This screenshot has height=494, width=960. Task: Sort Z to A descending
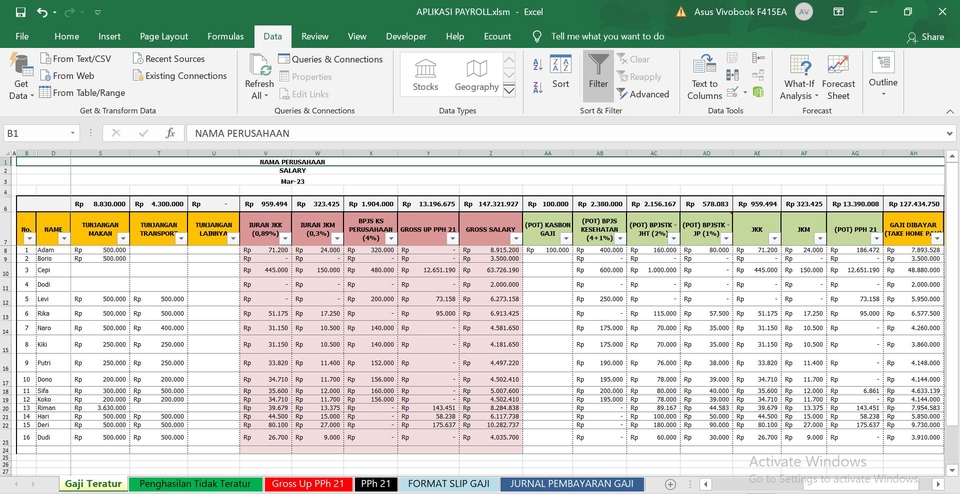coord(538,87)
